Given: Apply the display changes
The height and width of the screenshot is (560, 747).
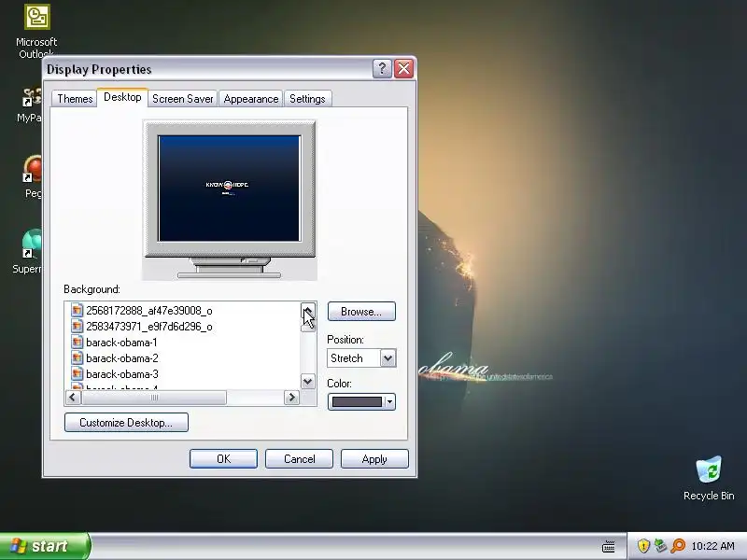Looking at the screenshot, I should point(374,458).
